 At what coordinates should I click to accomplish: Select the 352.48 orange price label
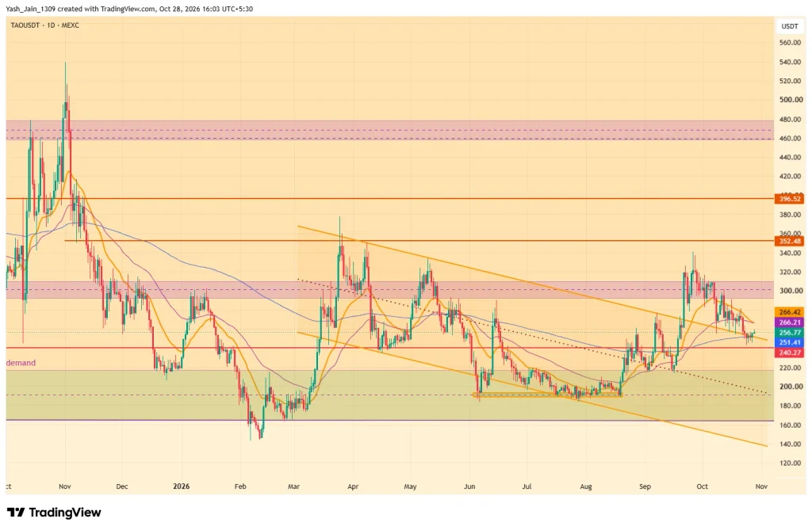click(x=790, y=241)
